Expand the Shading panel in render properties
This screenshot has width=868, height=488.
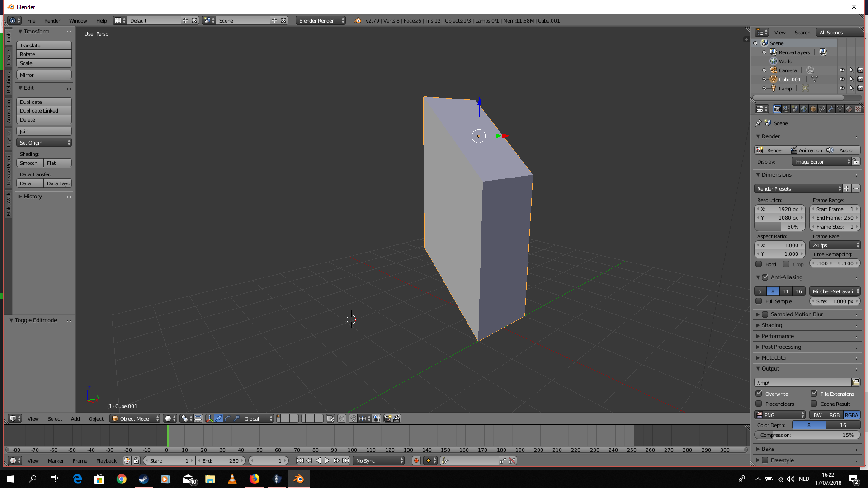pos(772,325)
